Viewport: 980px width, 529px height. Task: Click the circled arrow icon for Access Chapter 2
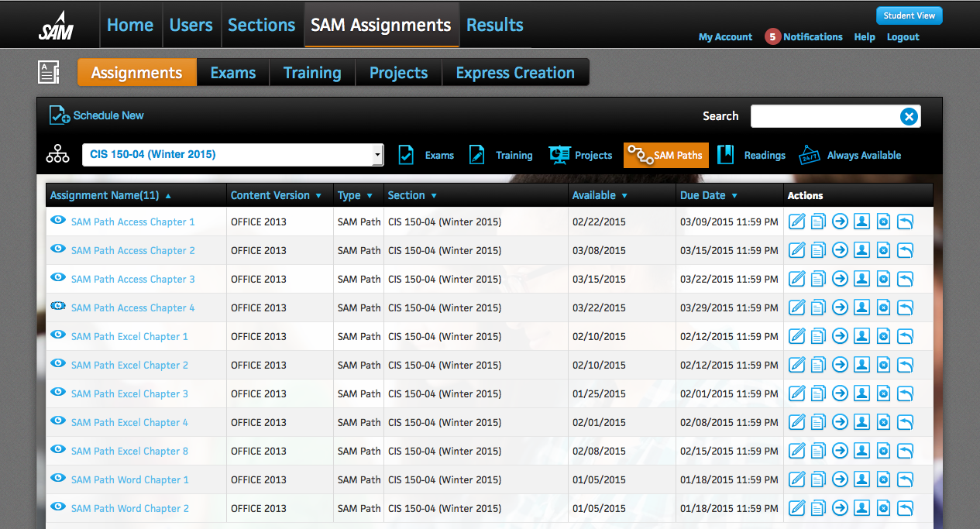point(840,250)
